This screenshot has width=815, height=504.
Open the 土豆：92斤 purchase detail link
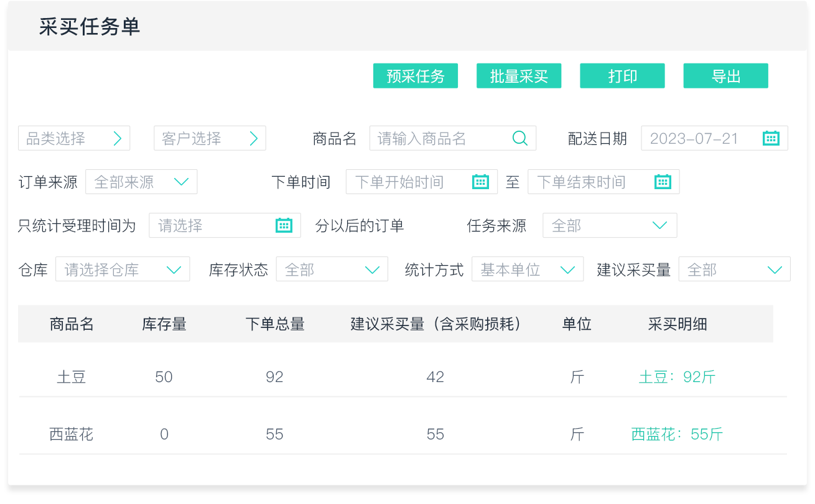677,377
